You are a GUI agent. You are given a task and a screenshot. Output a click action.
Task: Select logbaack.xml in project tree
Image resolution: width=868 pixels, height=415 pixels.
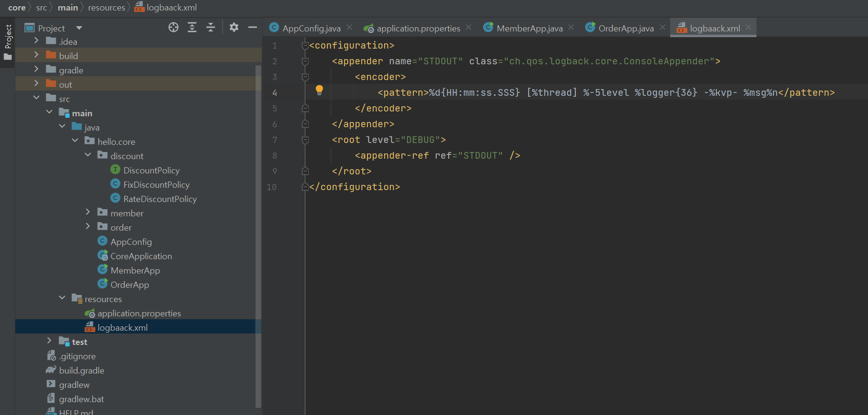[x=122, y=327]
